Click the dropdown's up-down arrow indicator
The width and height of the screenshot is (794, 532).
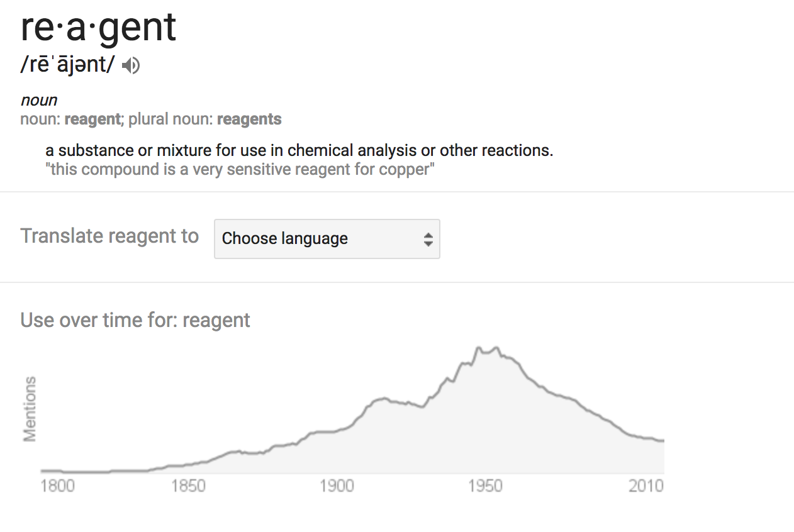coord(428,239)
